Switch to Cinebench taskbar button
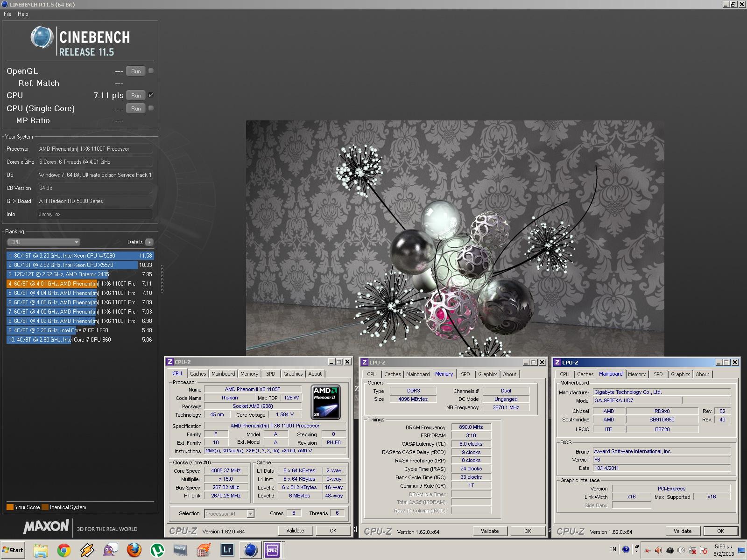This screenshot has height=560, width=747. coord(251,550)
